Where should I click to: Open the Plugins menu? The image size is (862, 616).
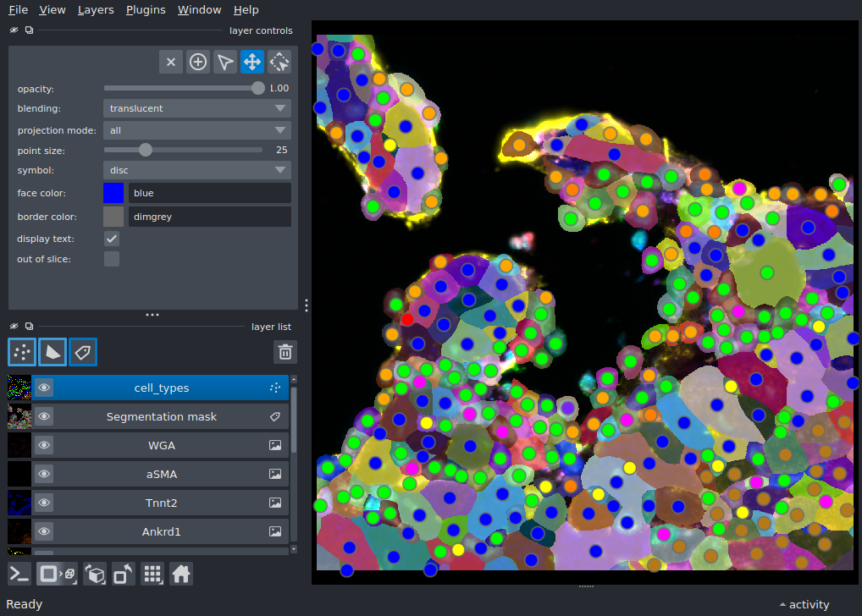(146, 10)
